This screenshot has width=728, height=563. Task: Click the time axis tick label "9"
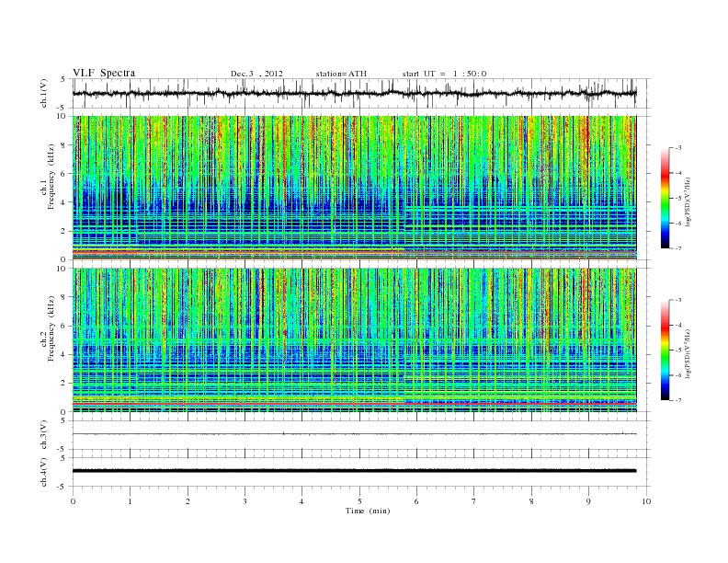[x=588, y=501]
